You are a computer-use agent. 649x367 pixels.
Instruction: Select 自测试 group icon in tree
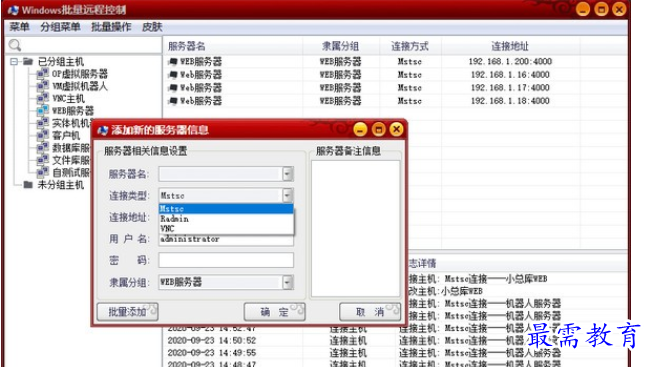click(x=43, y=172)
